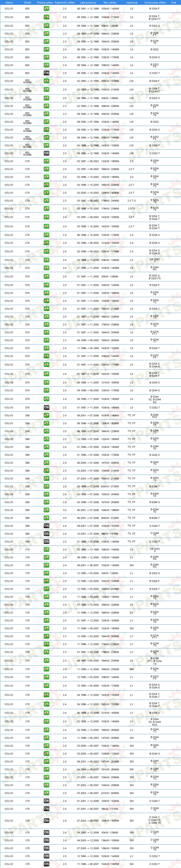
Task: Select the 2.8 engine capacity cell
Action: pyautogui.click(x=65, y=487)
